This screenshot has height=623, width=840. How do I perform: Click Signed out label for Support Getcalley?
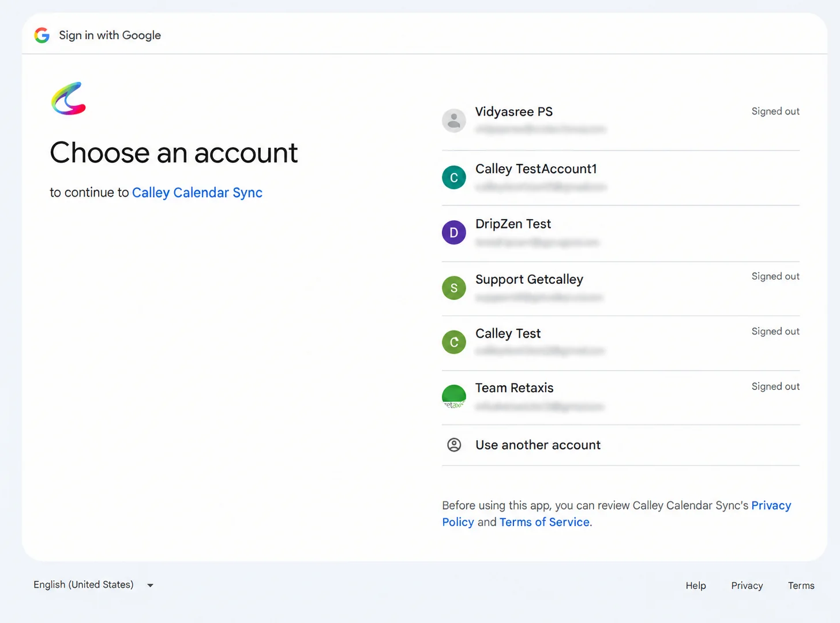pyautogui.click(x=775, y=276)
